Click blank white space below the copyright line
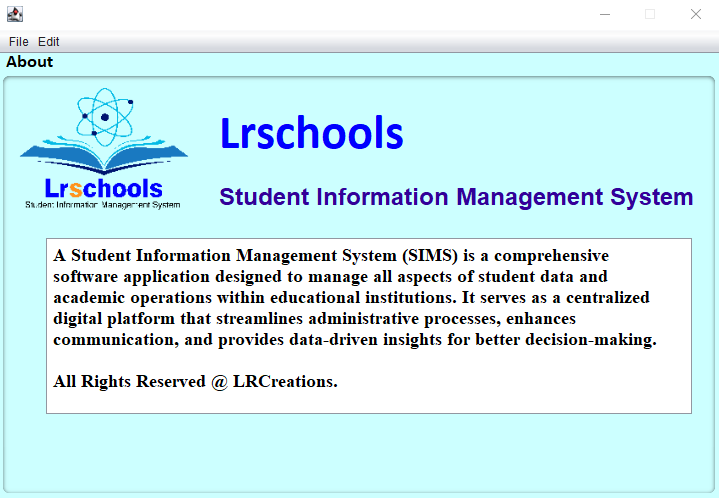Screen dimensions: 719x498 point(368,400)
